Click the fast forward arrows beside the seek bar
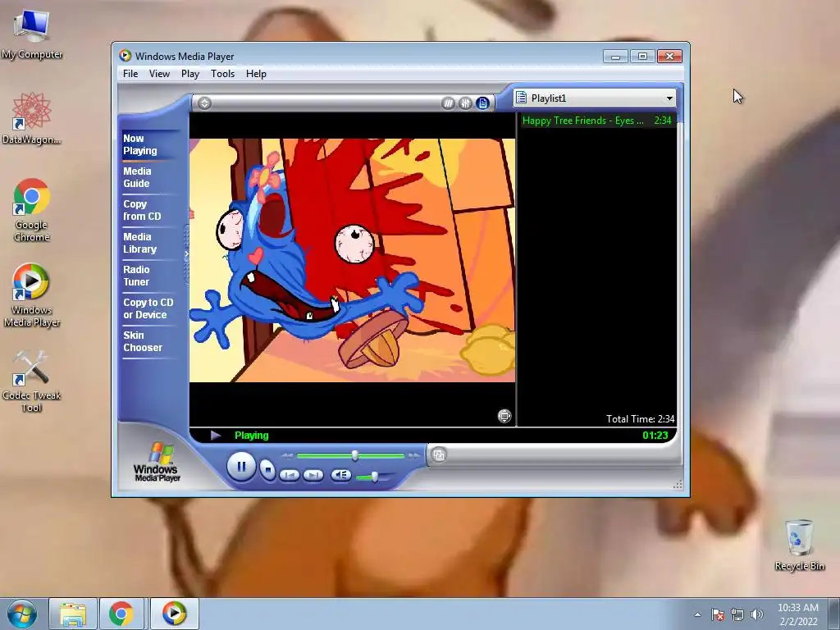Screen dimensions: 840x630 (x=413, y=456)
